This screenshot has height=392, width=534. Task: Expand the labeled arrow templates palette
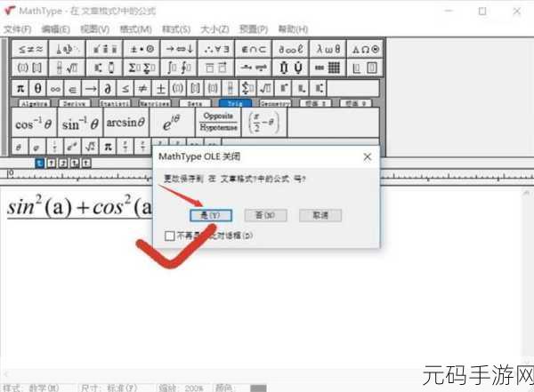tap(254, 68)
